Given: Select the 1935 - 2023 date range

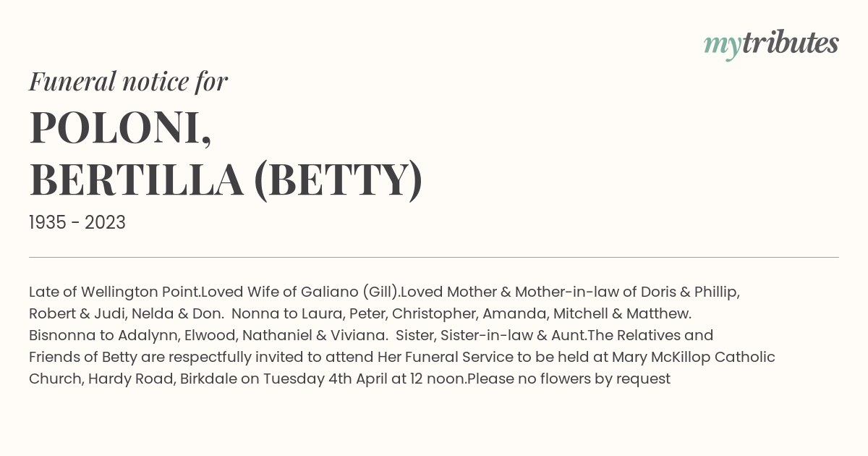Looking at the screenshot, I should (x=77, y=222).
